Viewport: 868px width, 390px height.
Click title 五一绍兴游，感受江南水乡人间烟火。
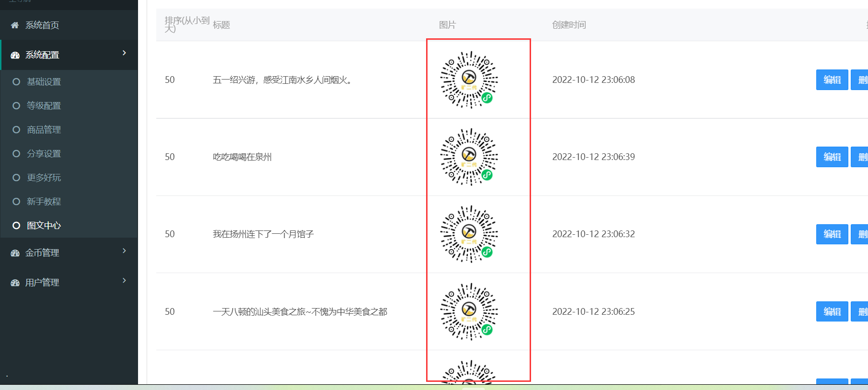284,80
